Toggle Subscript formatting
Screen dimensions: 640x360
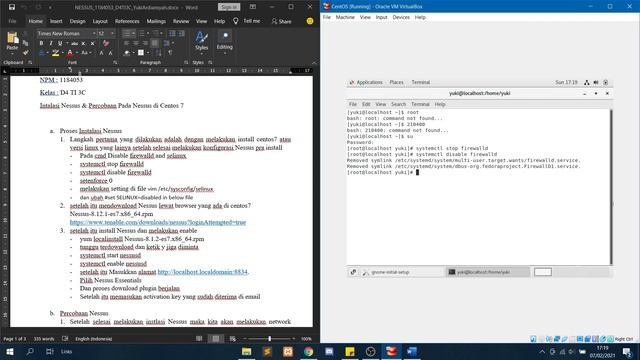tap(84, 43)
